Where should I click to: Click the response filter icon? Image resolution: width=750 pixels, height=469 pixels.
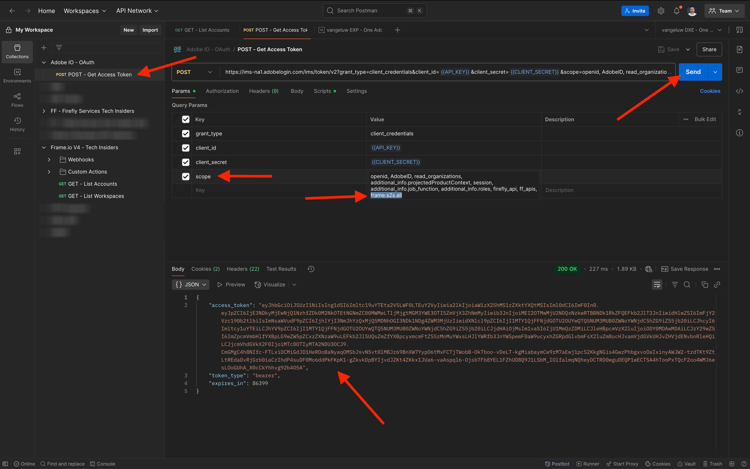coord(674,284)
